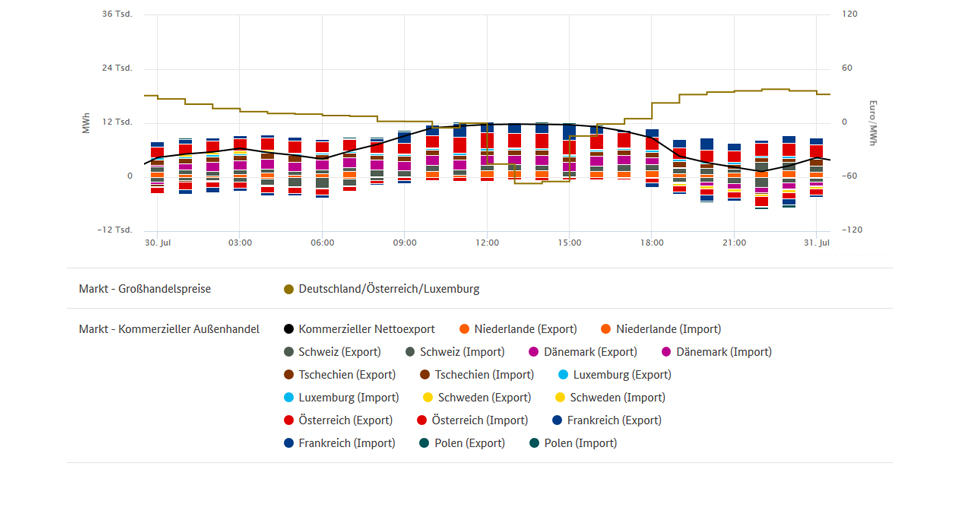Click the Schweden (Import) legend label

click(x=618, y=398)
